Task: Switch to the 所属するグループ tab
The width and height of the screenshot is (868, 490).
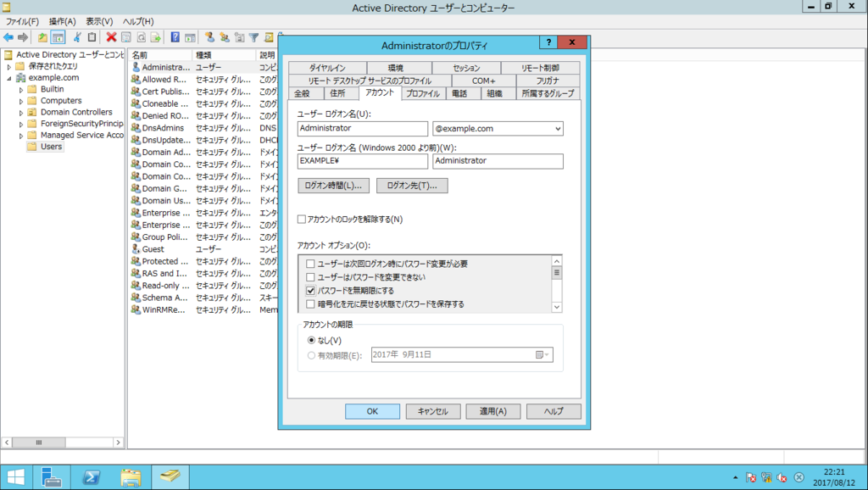Action: 547,95
